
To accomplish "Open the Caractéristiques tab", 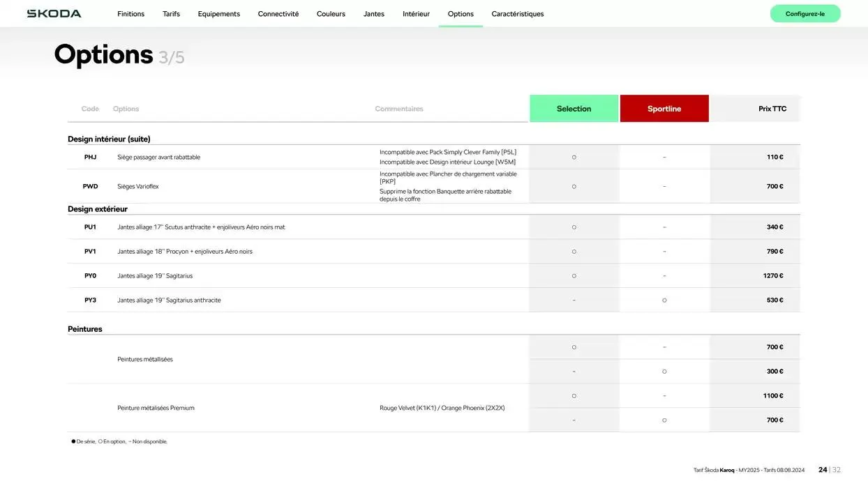I will coord(517,14).
